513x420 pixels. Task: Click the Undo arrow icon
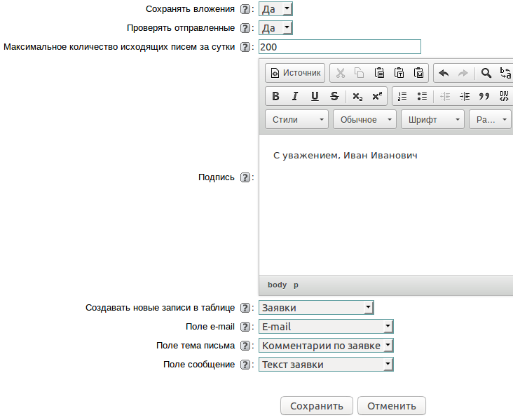(x=443, y=73)
